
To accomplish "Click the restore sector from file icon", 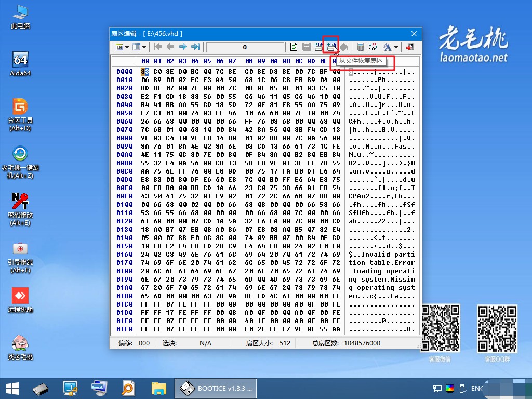I will point(330,47).
